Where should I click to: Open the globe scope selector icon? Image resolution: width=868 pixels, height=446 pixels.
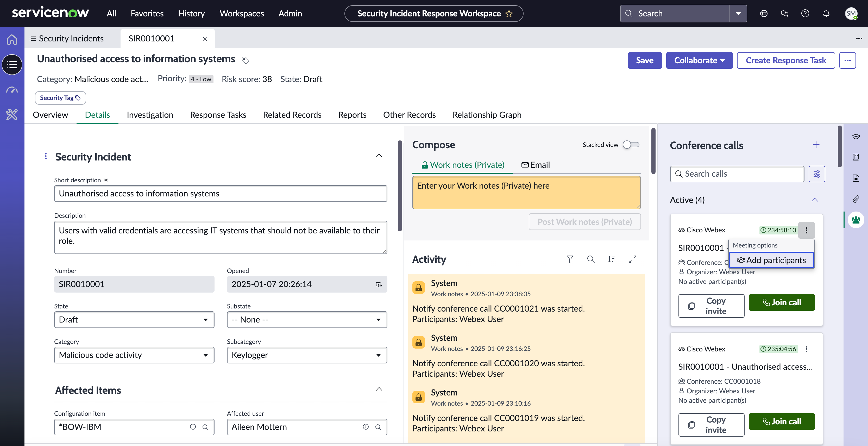[764, 14]
